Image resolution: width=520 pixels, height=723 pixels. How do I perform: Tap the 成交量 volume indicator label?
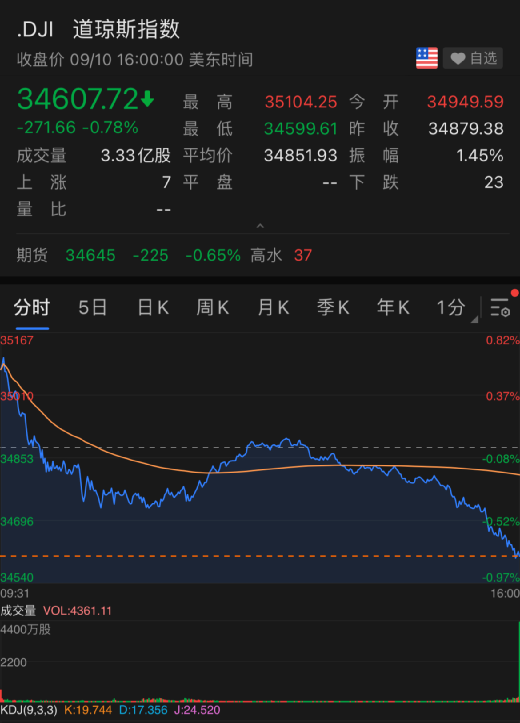[18, 611]
